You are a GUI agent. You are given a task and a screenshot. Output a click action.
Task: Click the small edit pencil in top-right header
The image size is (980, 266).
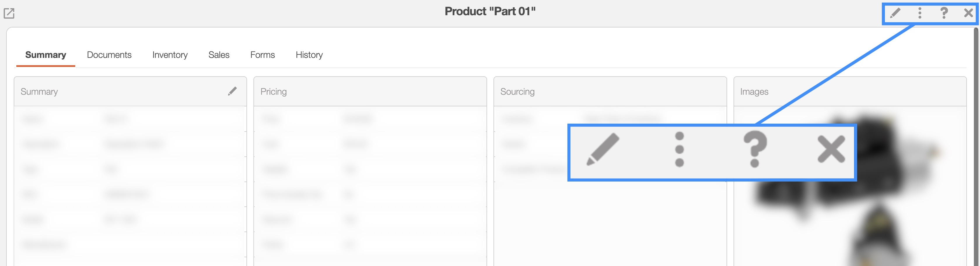coord(895,13)
